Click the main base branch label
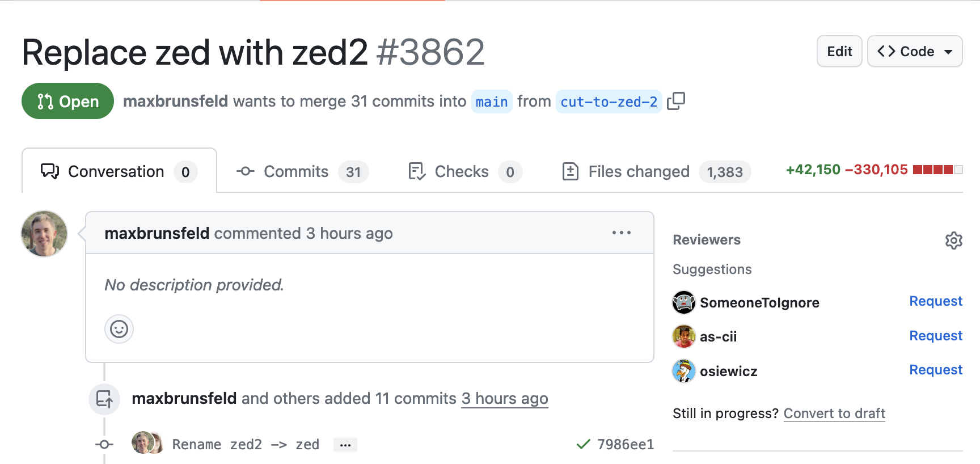The width and height of the screenshot is (980, 464). [x=491, y=102]
